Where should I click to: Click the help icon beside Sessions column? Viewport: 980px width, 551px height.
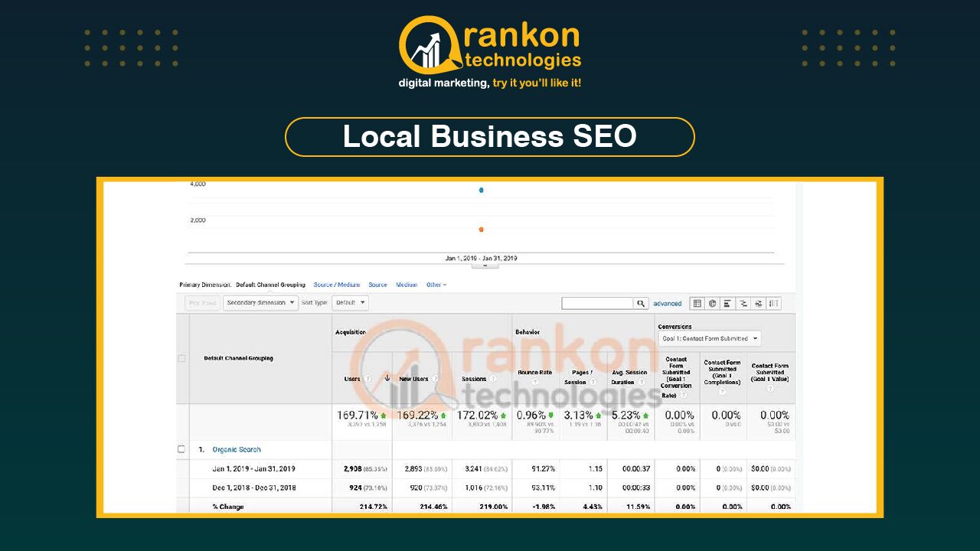(x=493, y=378)
